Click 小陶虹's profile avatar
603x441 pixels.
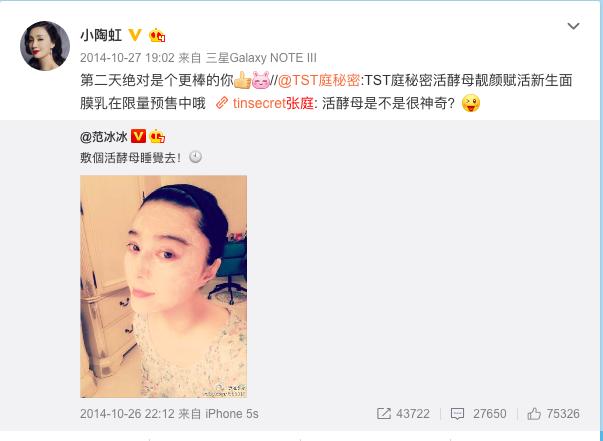tap(45, 46)
